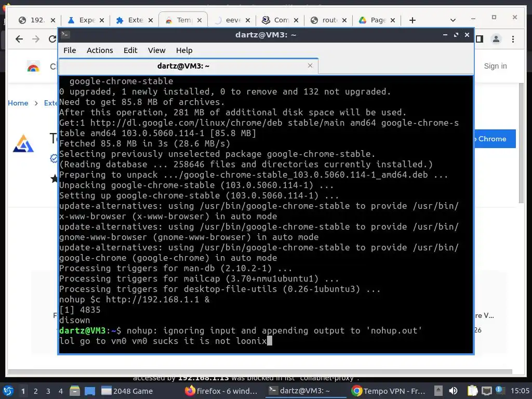The height and width of the screenshot is (399, 532).
Task: Close the route Chrome tab
Action: pos(344,20)
